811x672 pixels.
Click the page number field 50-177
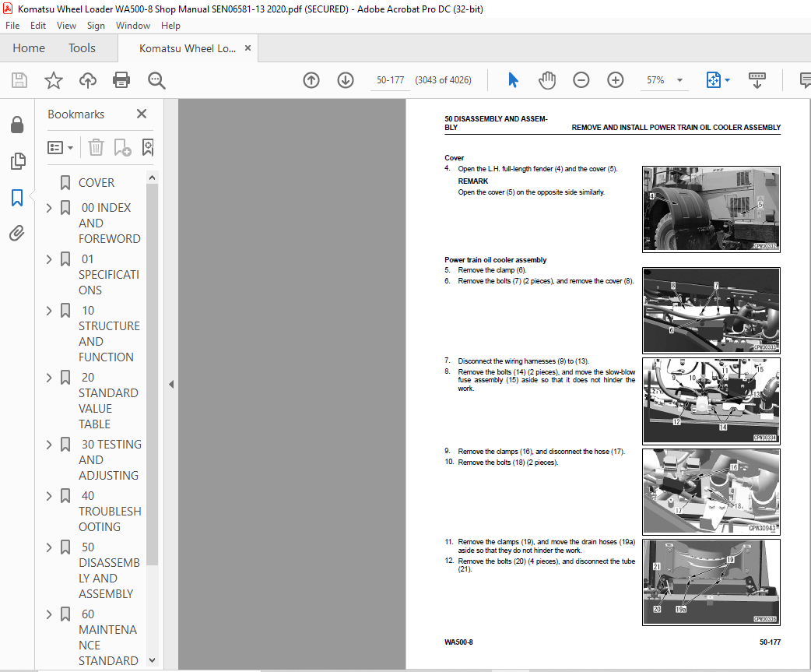click(x=390, y=80)
